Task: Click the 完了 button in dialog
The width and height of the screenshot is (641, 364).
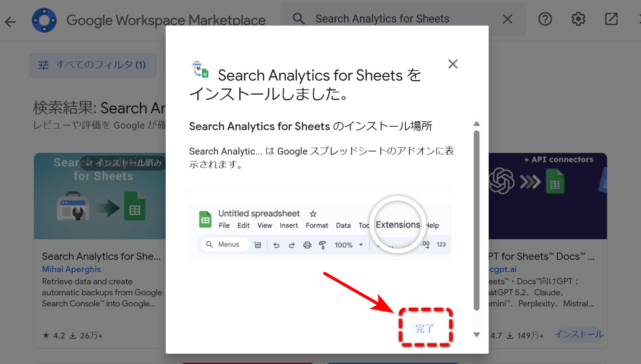Action: click(x=425, y=329)
